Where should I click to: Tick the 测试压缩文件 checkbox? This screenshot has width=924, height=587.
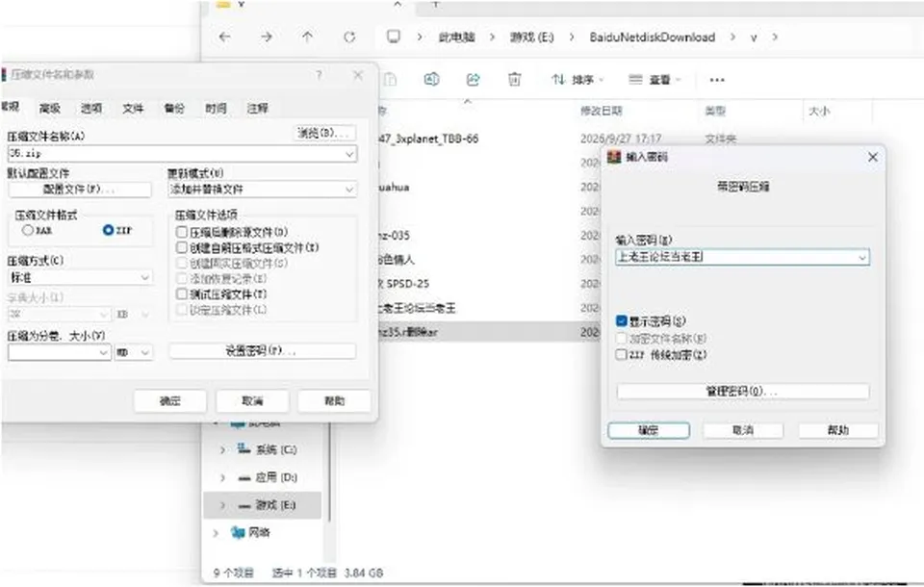182,293
